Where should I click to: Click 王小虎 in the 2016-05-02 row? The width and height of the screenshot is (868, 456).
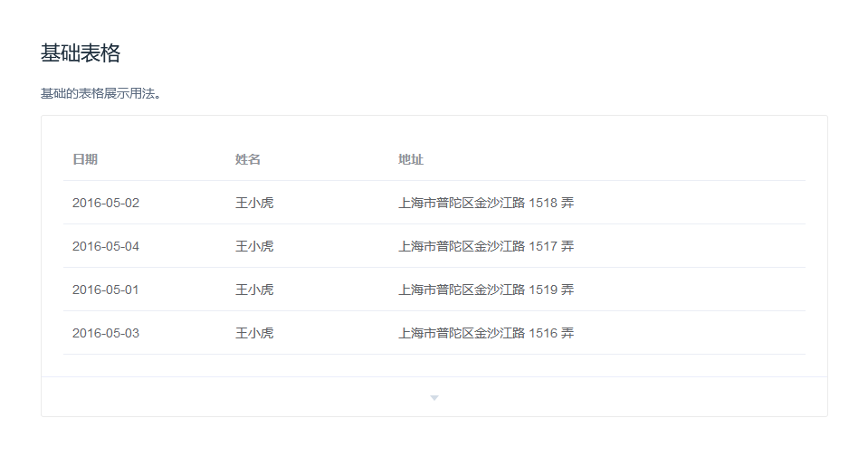(254, 203)
